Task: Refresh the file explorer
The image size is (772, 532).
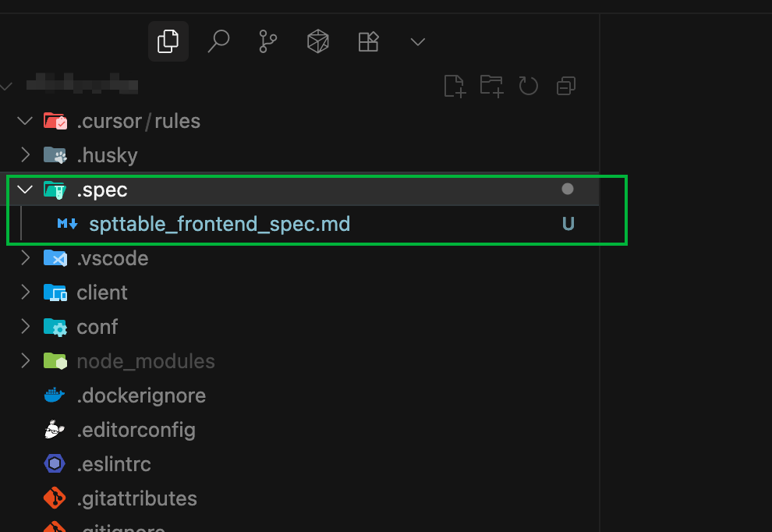Action: tap(529, 86)
